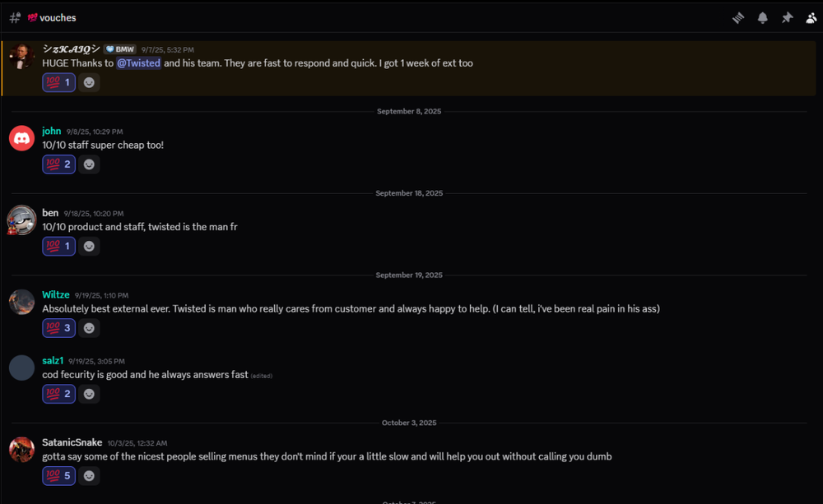
Task: Open KAIQ's avatar at the top message
Action: pyautogui.click(x=21, y=56)
